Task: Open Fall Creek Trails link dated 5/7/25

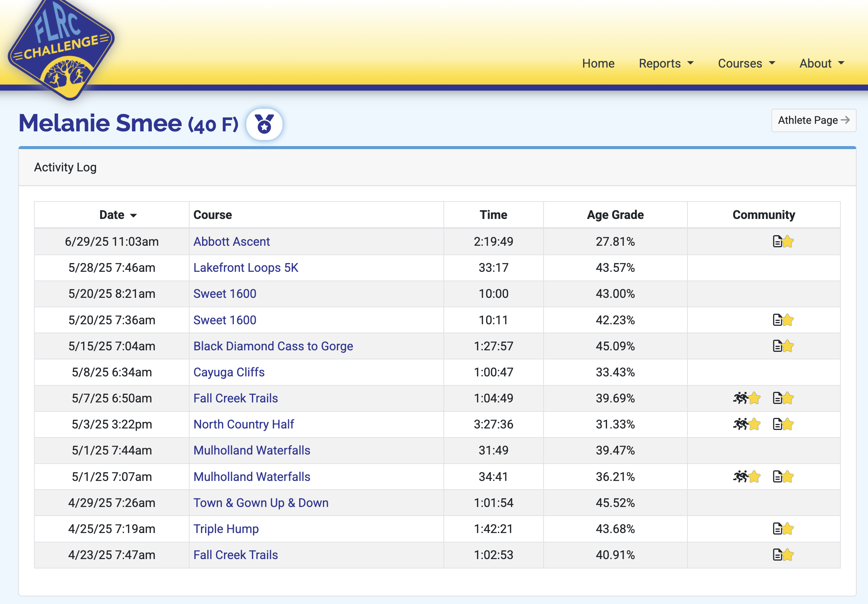Action: coord(236,398)
